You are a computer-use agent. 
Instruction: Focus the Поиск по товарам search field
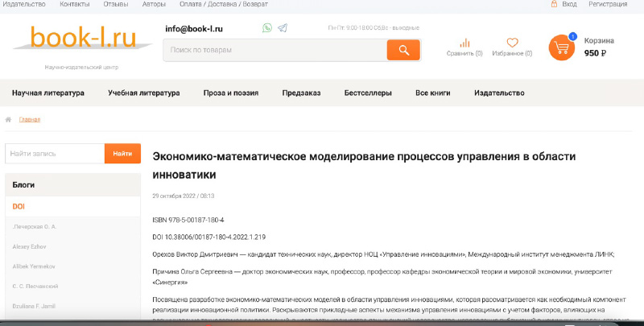click(x=275, y=50)
